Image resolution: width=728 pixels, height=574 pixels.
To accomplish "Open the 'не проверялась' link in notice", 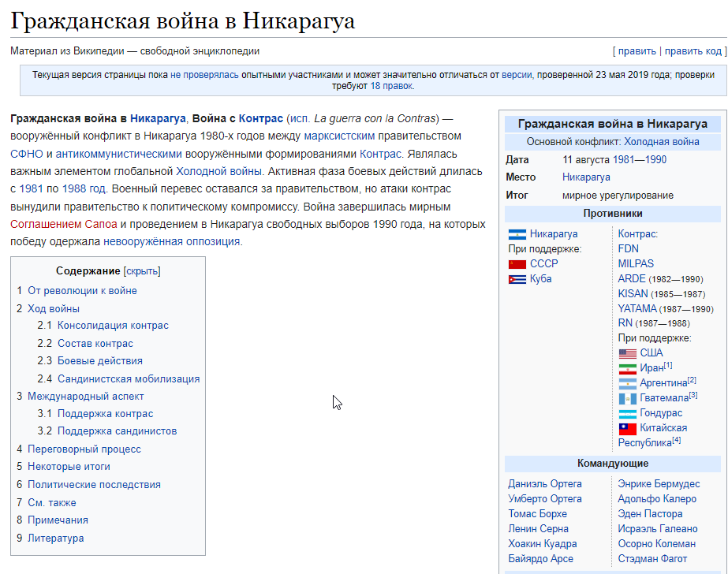I will click(x=204, y=75).
